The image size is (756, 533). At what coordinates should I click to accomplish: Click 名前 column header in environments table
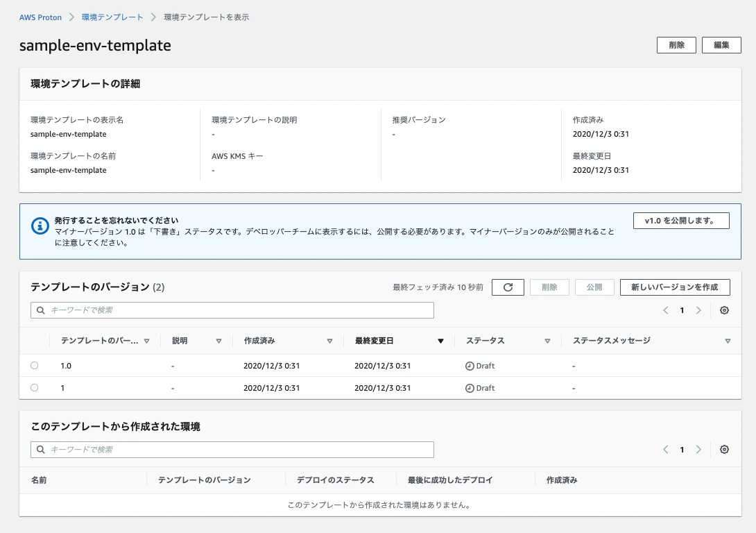coord(39,480)
